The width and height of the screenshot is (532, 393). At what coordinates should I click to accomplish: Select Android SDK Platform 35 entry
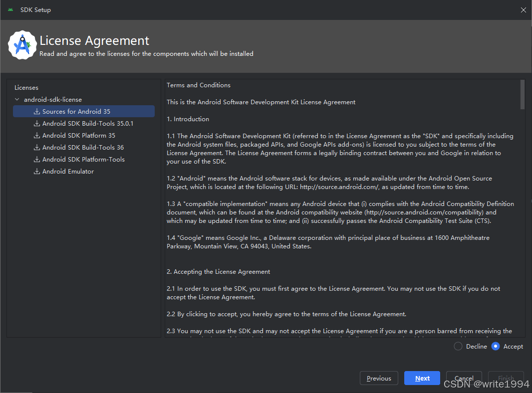84,135
